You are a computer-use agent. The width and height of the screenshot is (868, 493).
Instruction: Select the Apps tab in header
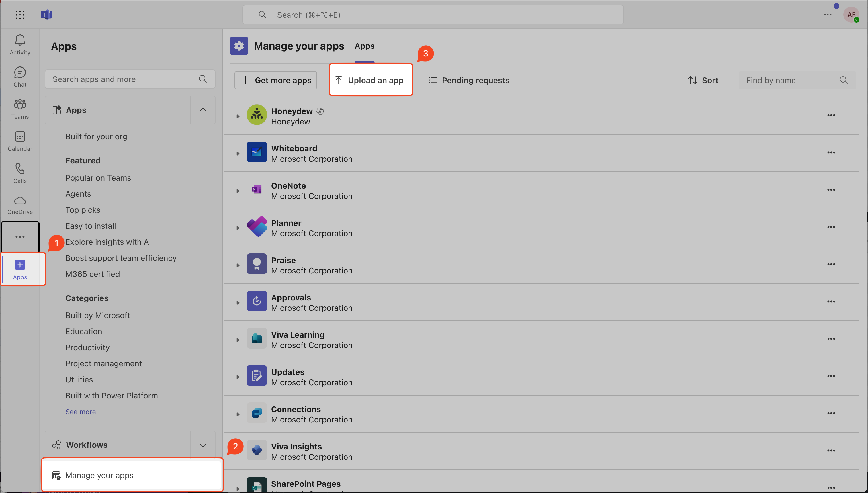(x=364, y=46)
